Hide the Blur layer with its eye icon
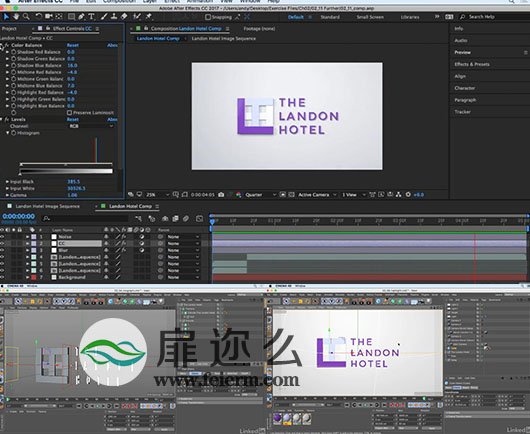Screen dimensions: 530x434 (2, 250)
